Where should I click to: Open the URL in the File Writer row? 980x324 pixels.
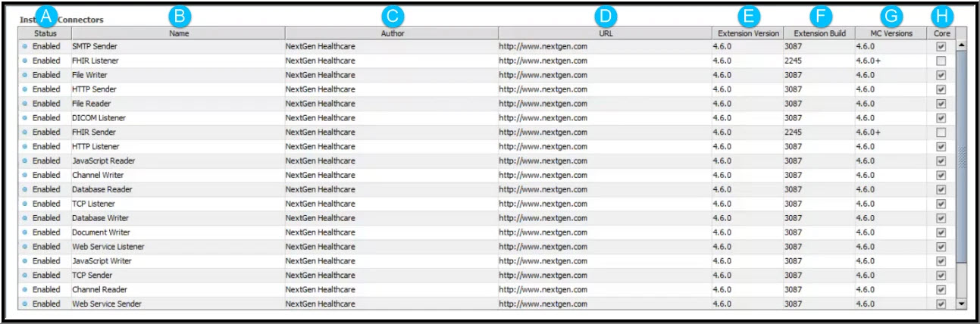click(543, 75)
